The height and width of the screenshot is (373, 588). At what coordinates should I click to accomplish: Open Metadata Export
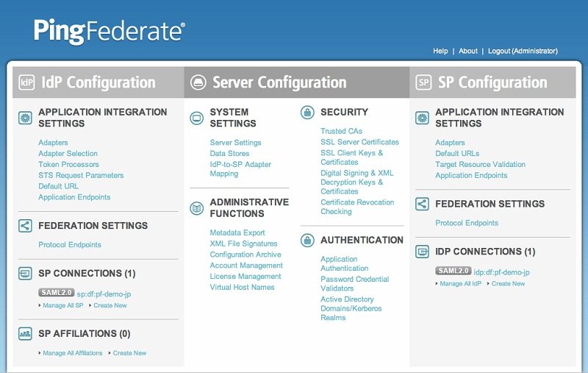[x=237, y=232]
